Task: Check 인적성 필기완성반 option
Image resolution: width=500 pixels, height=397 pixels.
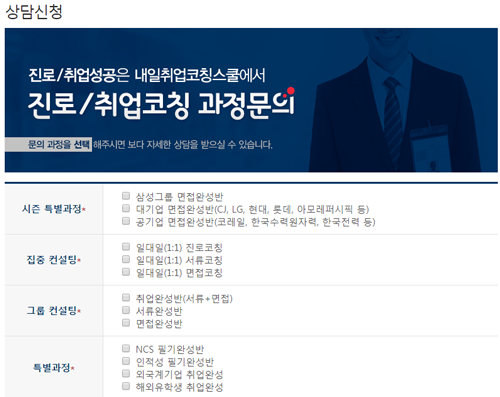Action: pyautogui.click(x=126, y=361)
